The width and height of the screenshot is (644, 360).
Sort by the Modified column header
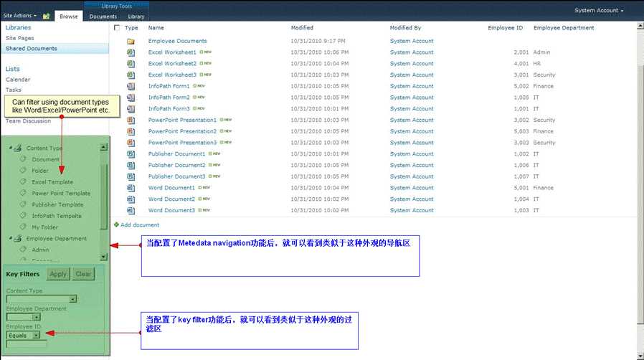[302, 28]
